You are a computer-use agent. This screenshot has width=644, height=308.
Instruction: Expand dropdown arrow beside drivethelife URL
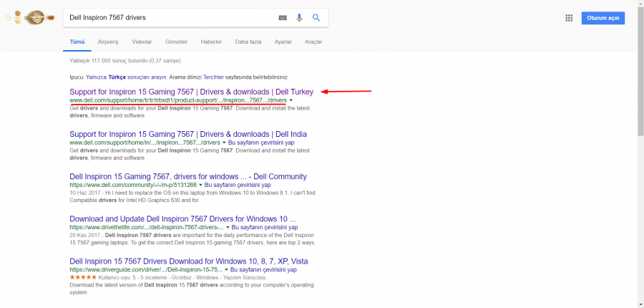tap(228, 227)
